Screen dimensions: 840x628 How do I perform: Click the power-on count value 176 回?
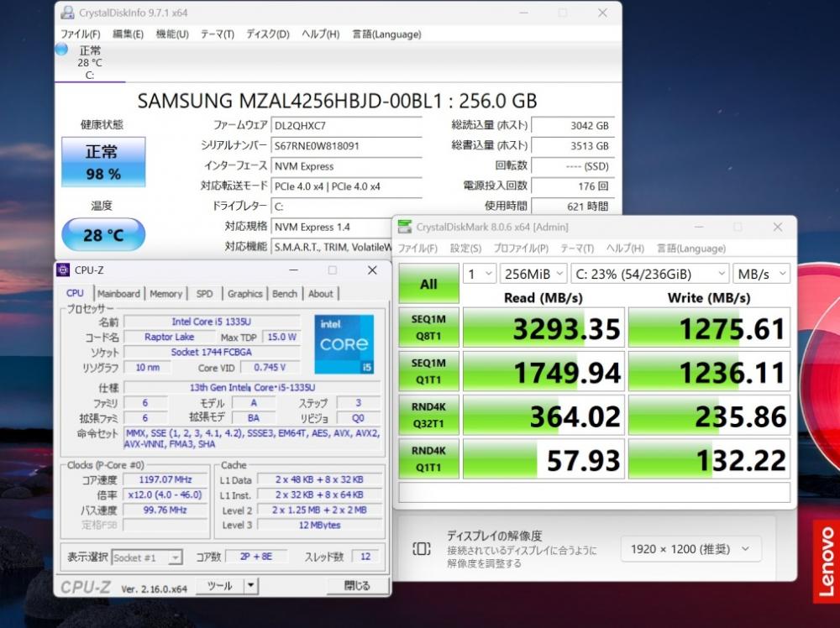tap(572, 186)
